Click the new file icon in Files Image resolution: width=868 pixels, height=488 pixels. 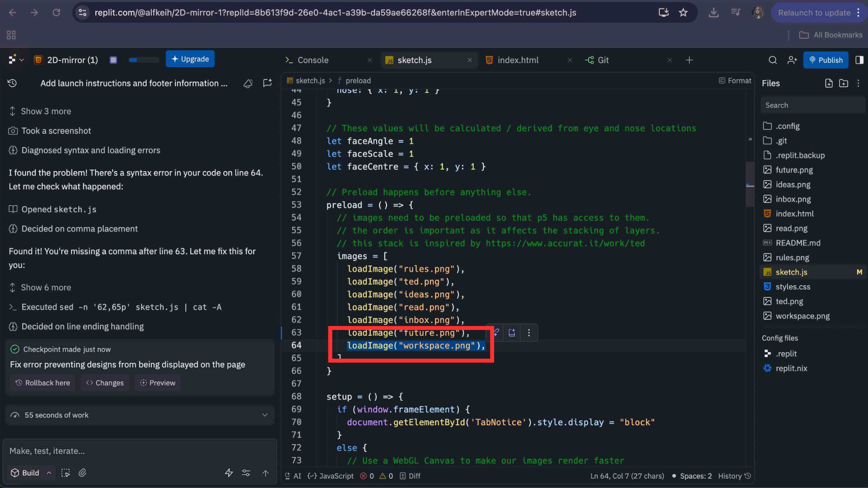(x=829, y=83)
